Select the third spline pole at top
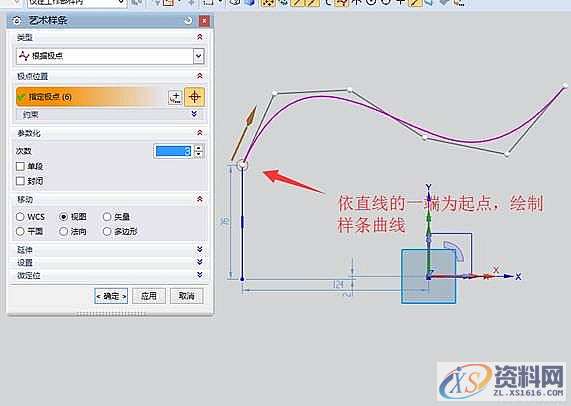Screen dimensions: 571x406 (x=350, y=89)
